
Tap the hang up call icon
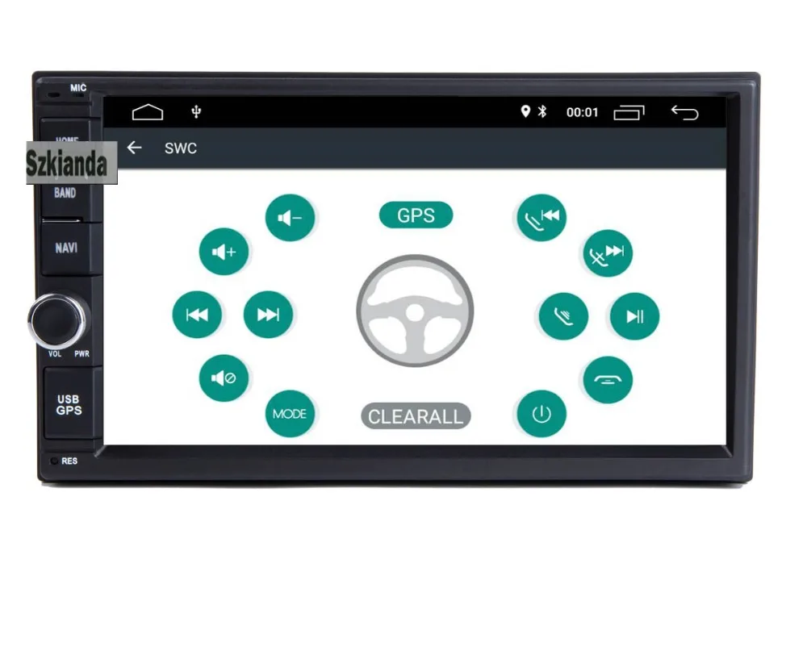[x=608, y=379]
